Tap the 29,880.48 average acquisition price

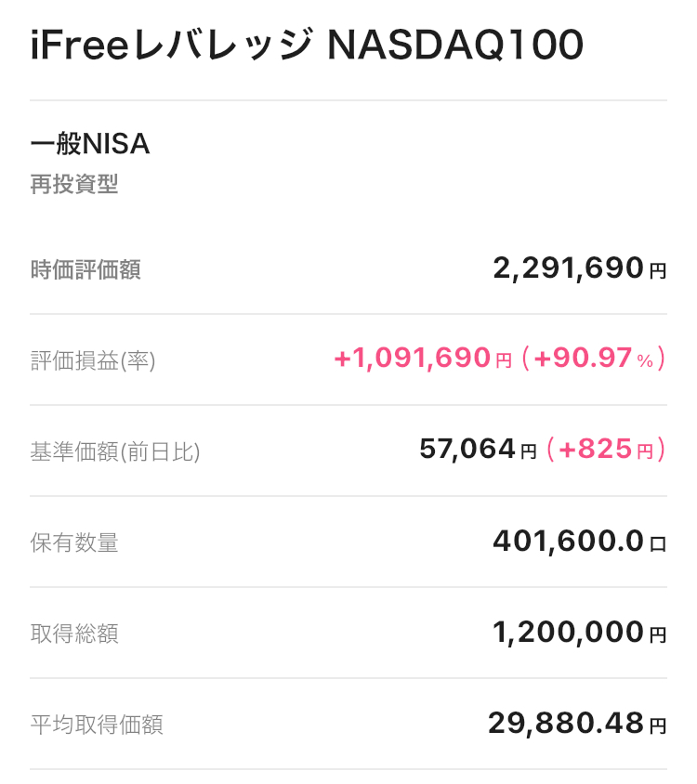[x=565, y=723]
